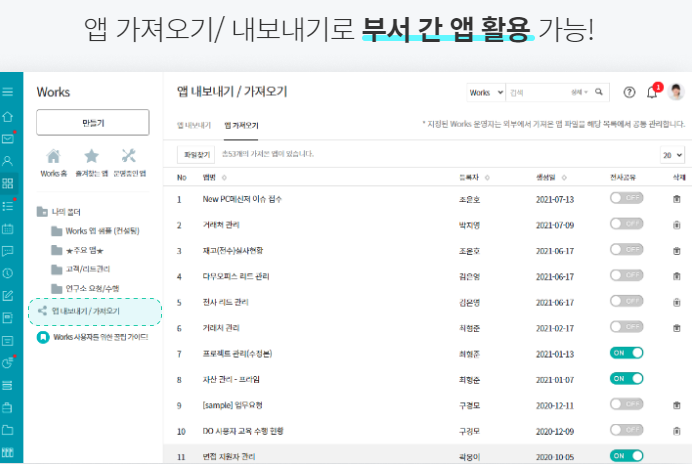Select Works grid icon in left rail
Screen dimensions: 692x464
click(8, 183)
